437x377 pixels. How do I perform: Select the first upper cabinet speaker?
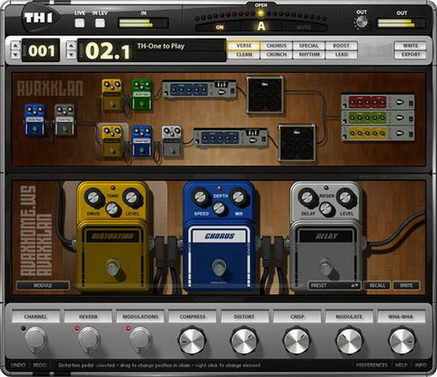pos(265,95)
